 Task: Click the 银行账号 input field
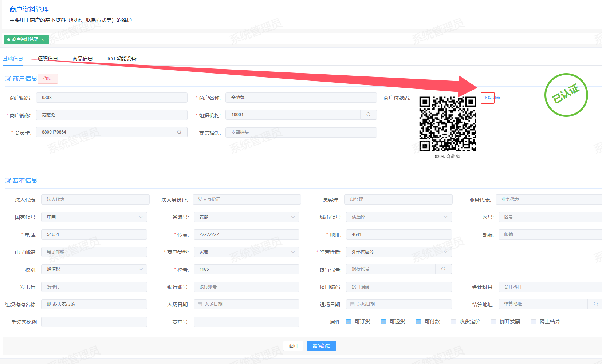pos(246,287)
